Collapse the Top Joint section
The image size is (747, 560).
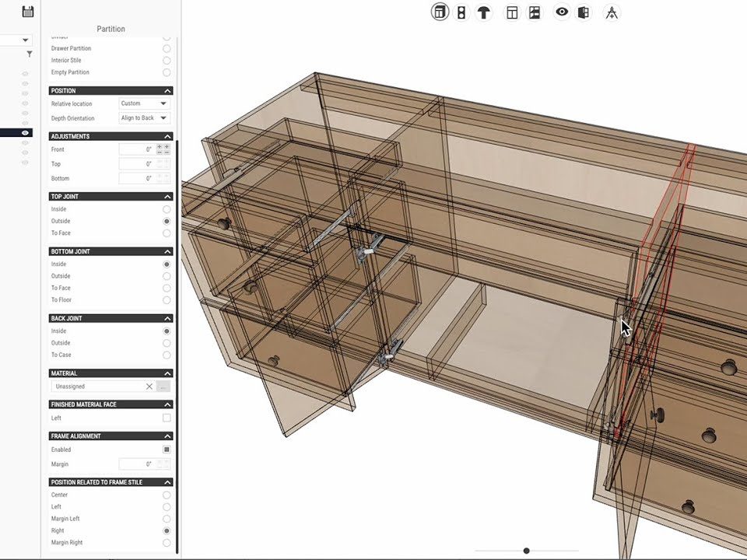coord(167,197)
